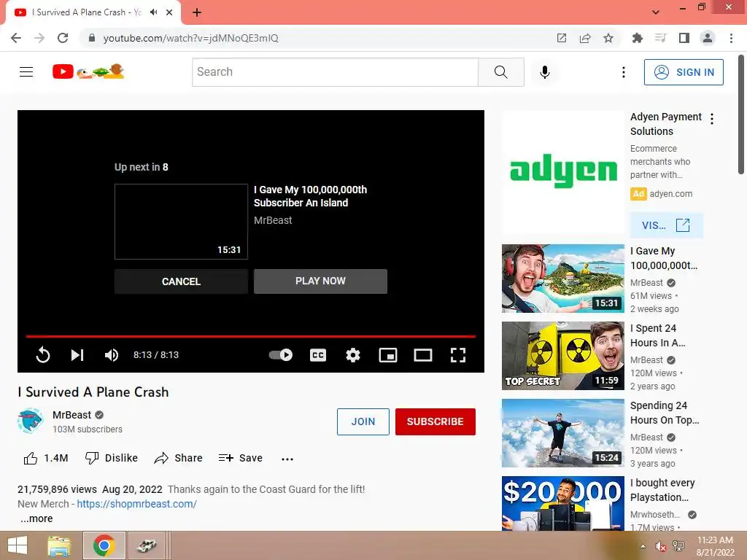Show hidden system tray icons

643,546
